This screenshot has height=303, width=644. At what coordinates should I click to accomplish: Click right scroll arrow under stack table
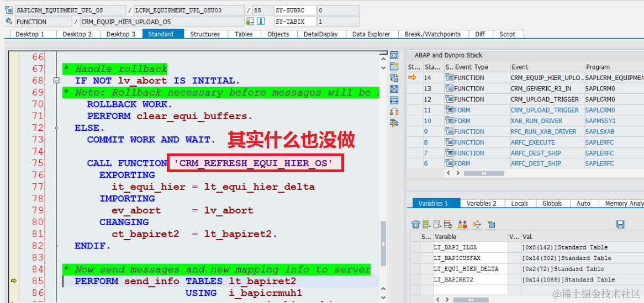click(x=458, y=173)
